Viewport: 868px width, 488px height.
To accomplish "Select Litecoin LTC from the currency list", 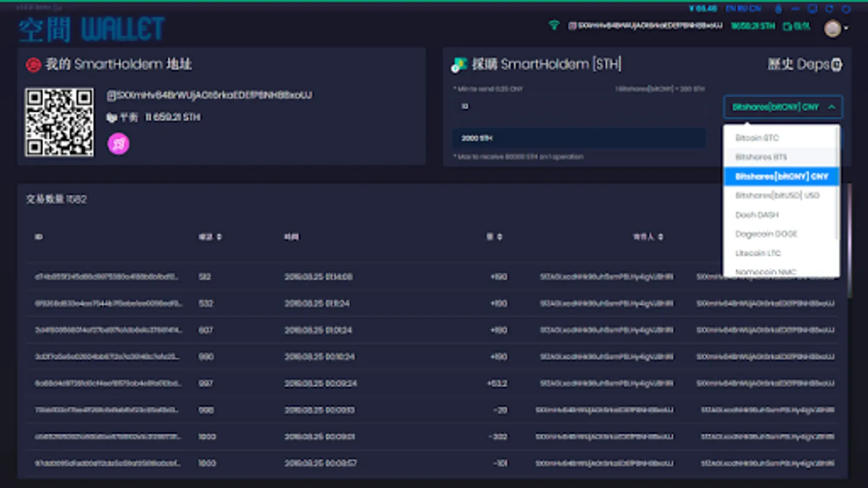I will 781,253.
